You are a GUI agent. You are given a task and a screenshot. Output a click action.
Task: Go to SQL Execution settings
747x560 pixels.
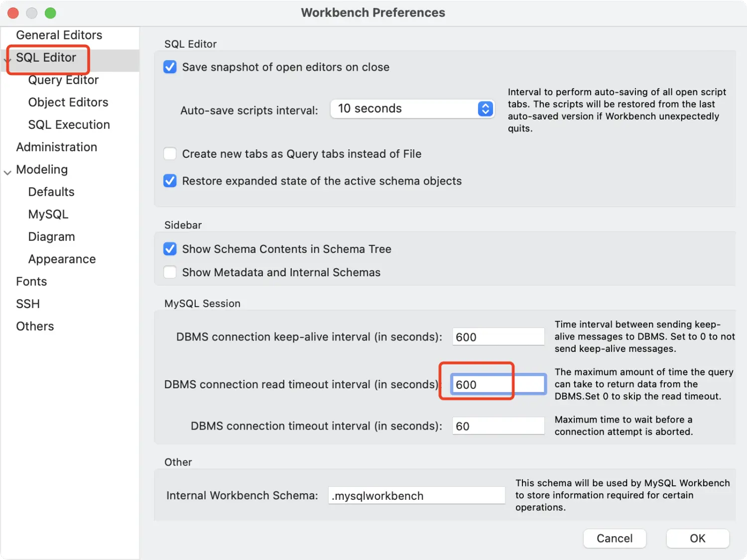(x=69, y=124)
